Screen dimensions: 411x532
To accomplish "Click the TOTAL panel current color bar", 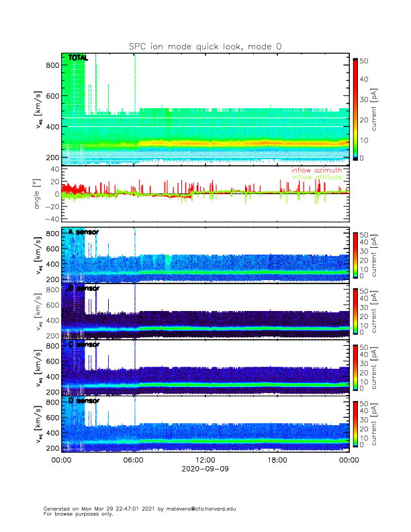I will coord(355,109).
